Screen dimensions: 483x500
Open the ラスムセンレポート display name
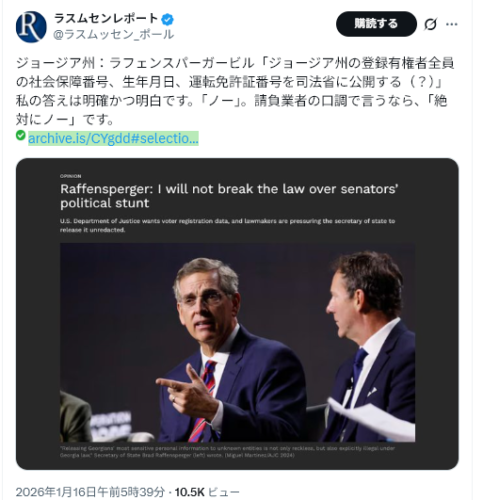106,19
